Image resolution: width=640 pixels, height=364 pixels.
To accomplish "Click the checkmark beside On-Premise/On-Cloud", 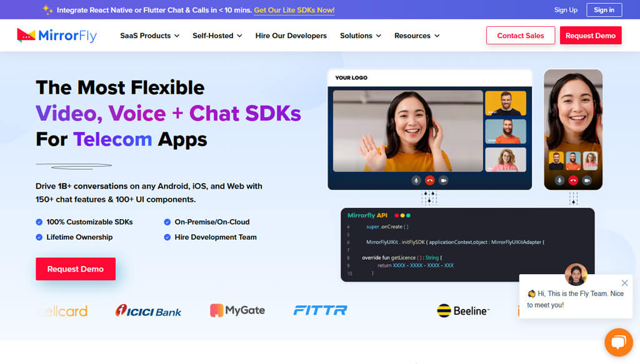I will tap(167, 222).
